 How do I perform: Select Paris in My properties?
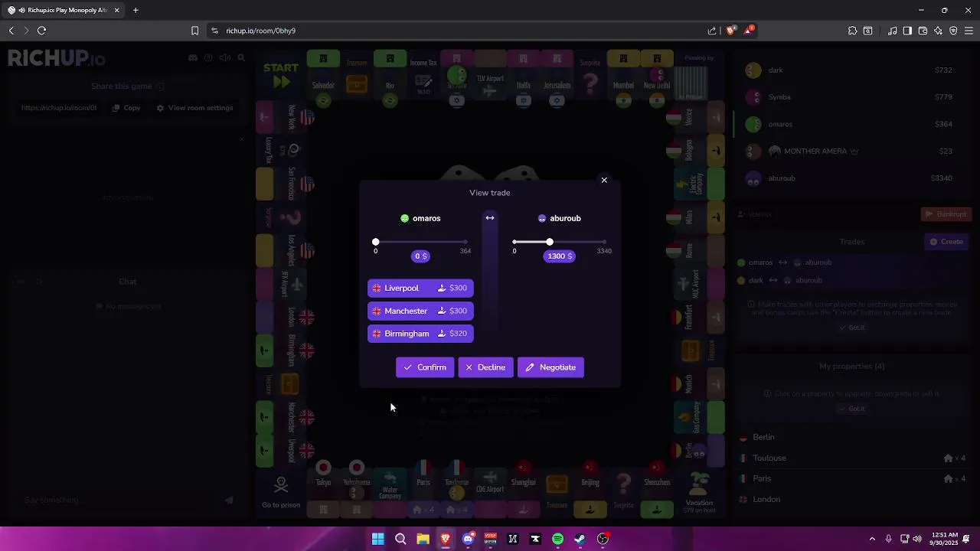click(851, 478)
